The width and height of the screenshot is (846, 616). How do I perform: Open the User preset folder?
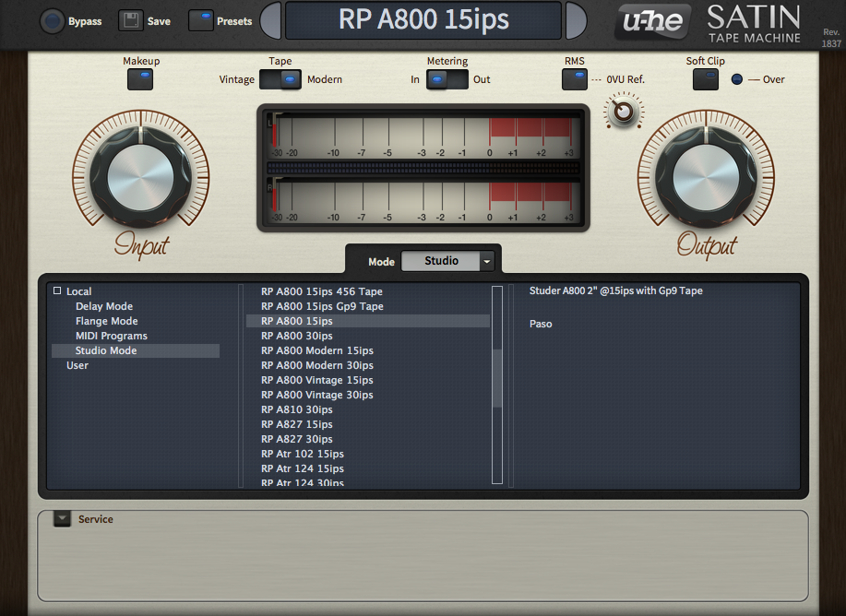coord(77,365)
